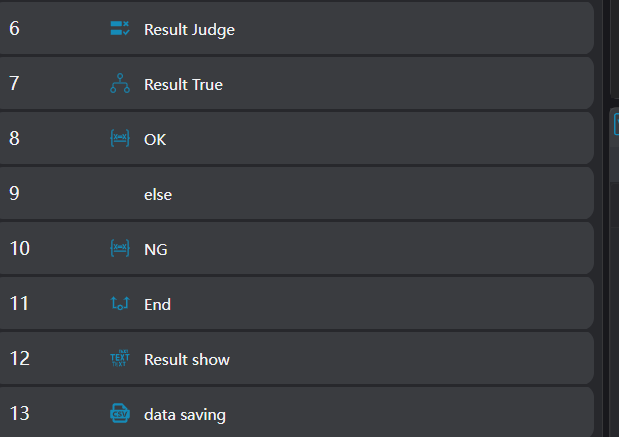Viewport: 619px width, 437px height.
Task: Select the End step label
Action: tap(157, 304)
